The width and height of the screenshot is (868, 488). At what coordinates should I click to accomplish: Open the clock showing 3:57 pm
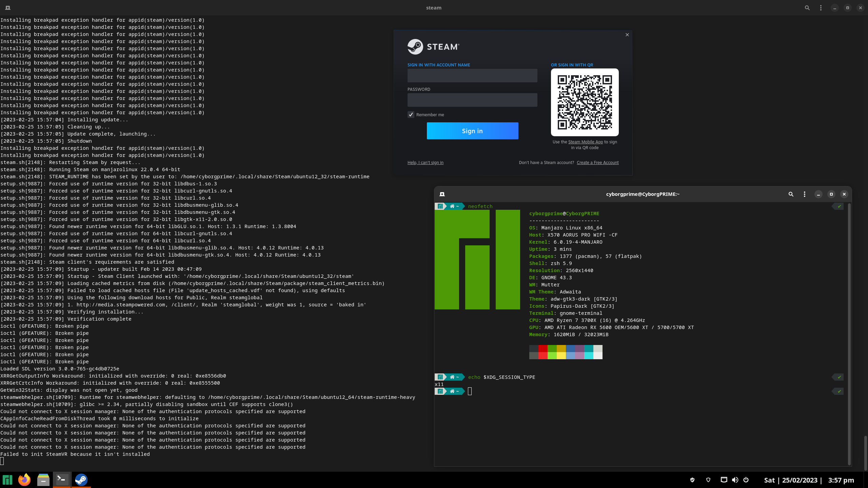[x=841, y=480]
